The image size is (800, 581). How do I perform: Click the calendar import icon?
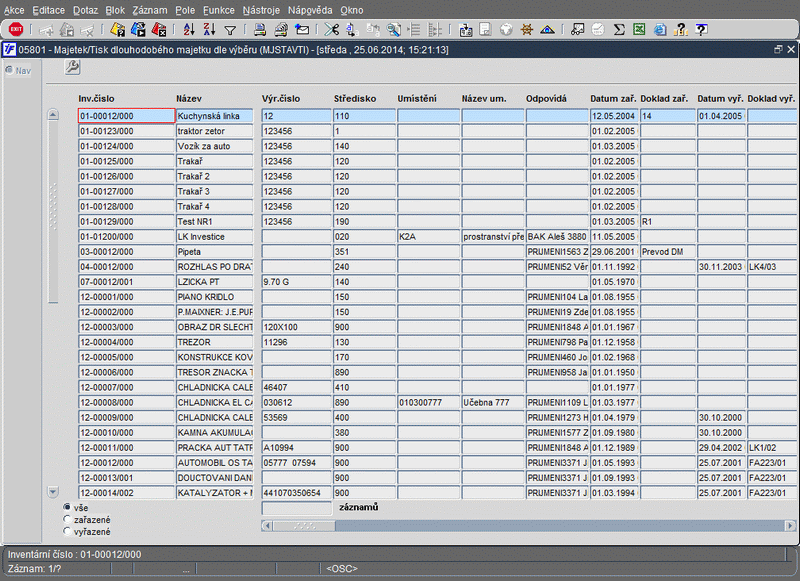coord(465,30)
